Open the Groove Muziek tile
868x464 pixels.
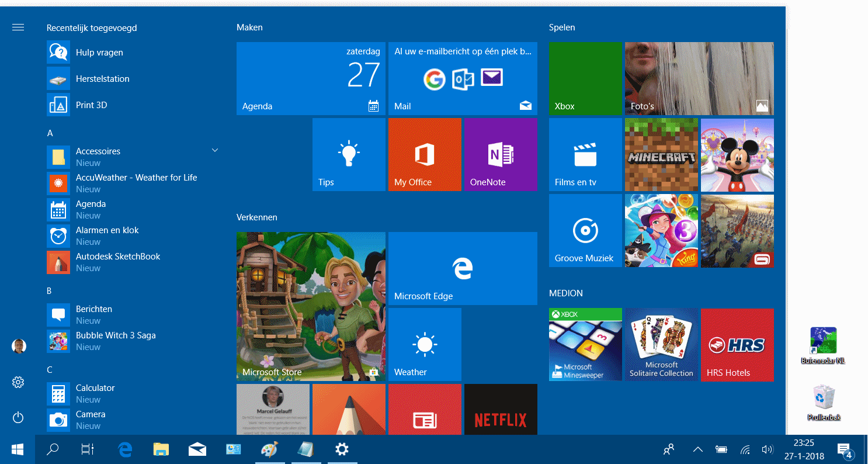tap(585, 230)
